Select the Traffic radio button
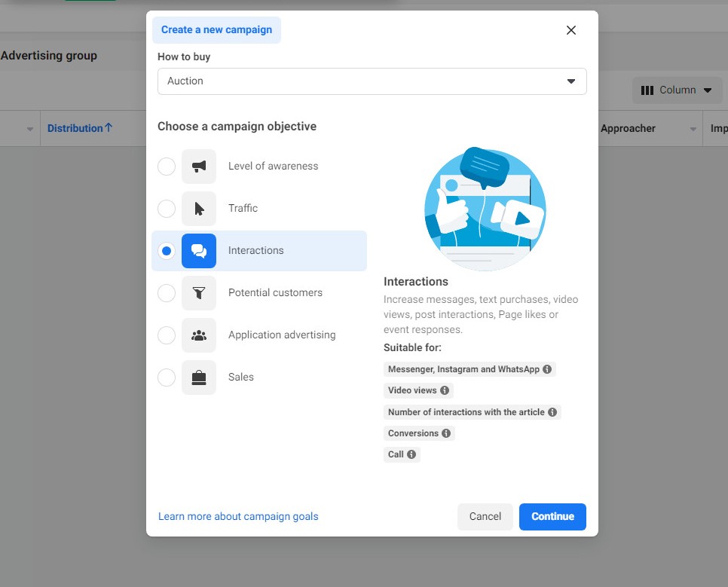Image resolution: width=728 pixels, height=587 pixels. (167, 209)
